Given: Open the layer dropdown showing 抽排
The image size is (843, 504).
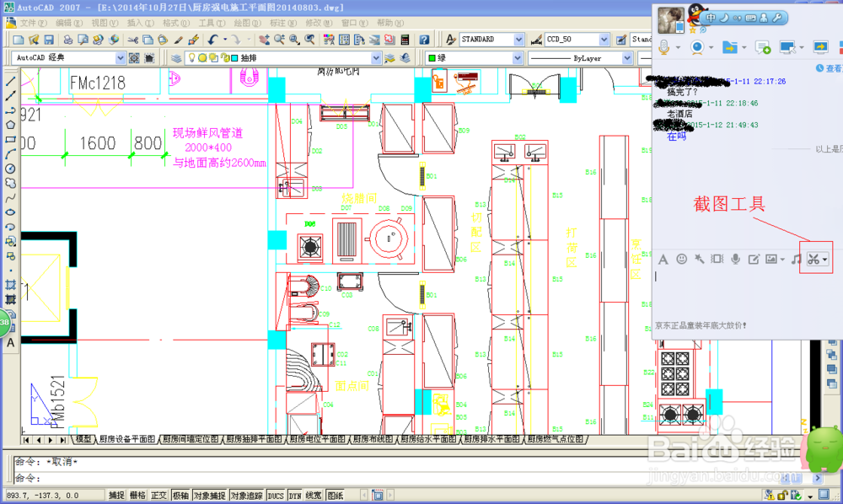Looking at the screenshot, I should [x=376, y=58].
